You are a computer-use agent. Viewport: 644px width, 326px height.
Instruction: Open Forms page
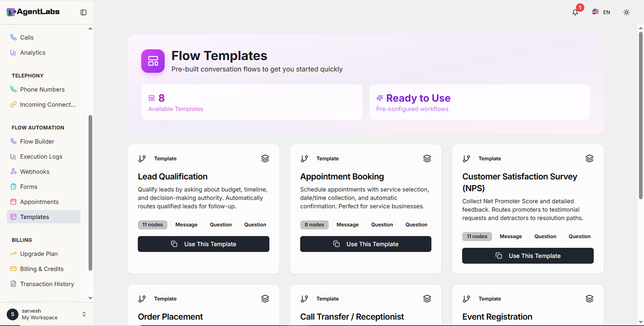click(x=43, y=187)
